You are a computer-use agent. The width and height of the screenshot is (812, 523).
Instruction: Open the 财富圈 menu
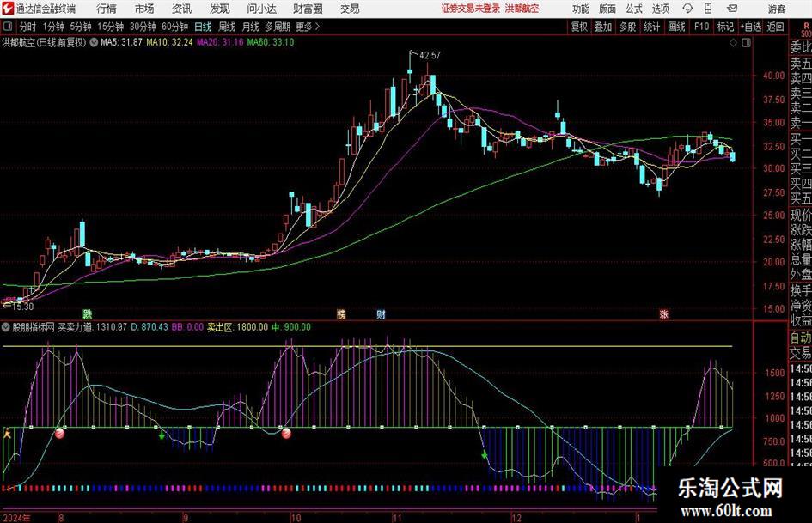click(x=308, y=9)
